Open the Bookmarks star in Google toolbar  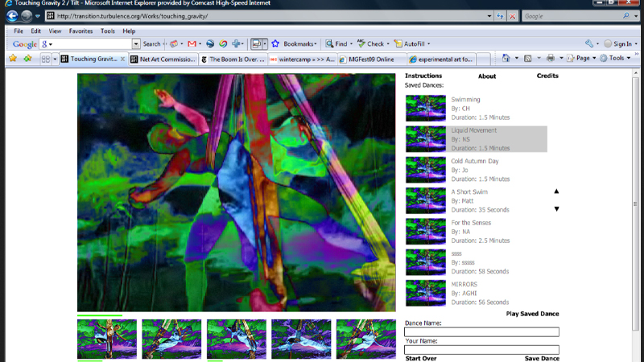[x=275, y=43]
